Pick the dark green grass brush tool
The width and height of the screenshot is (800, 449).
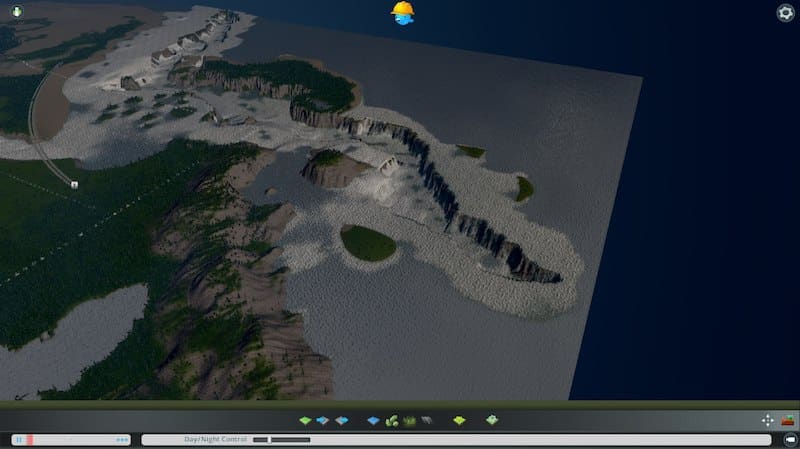coord(408,421)
